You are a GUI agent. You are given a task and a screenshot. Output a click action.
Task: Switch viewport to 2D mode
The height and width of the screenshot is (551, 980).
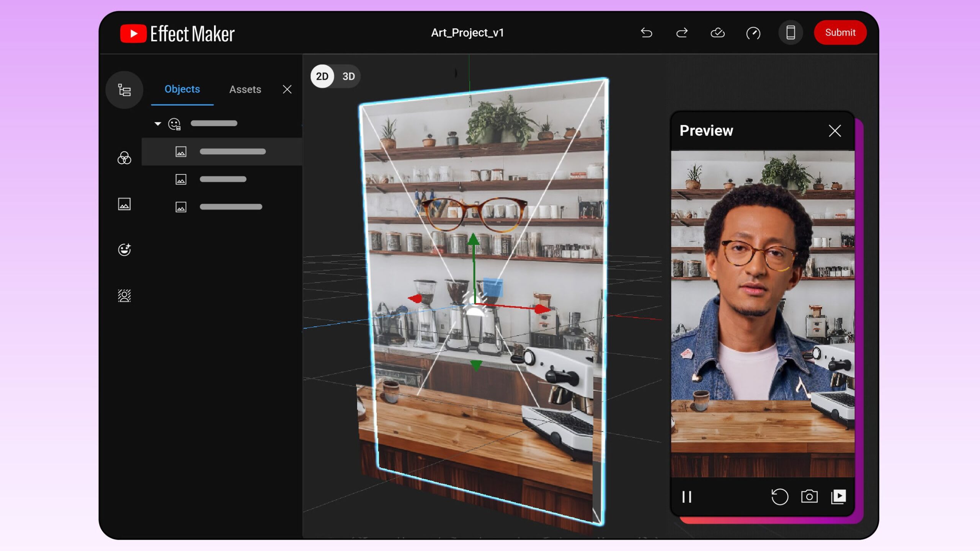[322, 77]
